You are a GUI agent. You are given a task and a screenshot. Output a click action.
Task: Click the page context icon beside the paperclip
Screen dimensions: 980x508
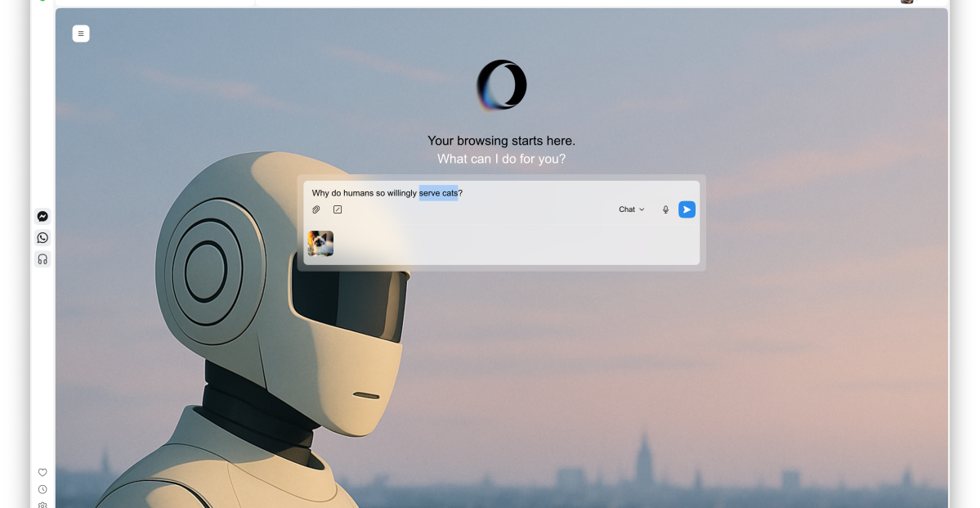(x=338, y=209)
